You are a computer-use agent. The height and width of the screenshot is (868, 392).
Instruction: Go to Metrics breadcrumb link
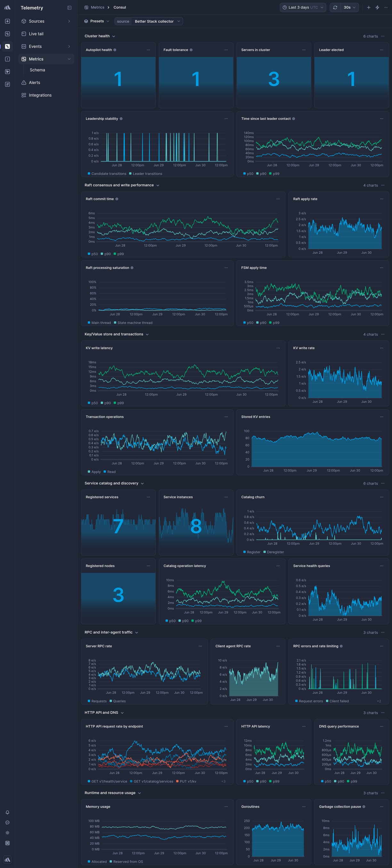click(x=97, y=7)
